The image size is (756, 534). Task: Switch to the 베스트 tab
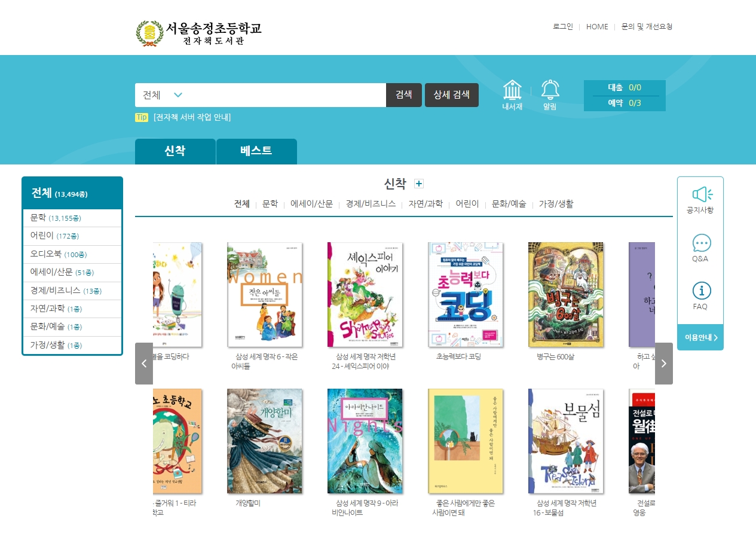click(x=256, y=151)
